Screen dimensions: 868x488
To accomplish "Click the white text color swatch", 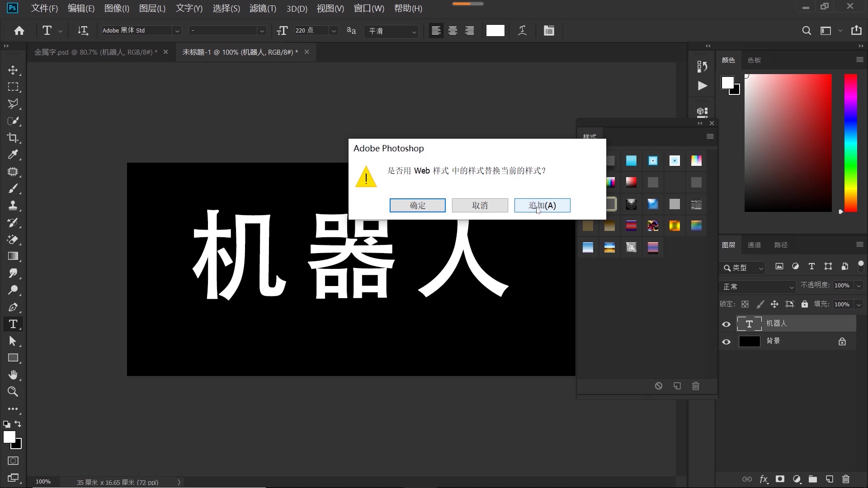I will pos(495,30).
